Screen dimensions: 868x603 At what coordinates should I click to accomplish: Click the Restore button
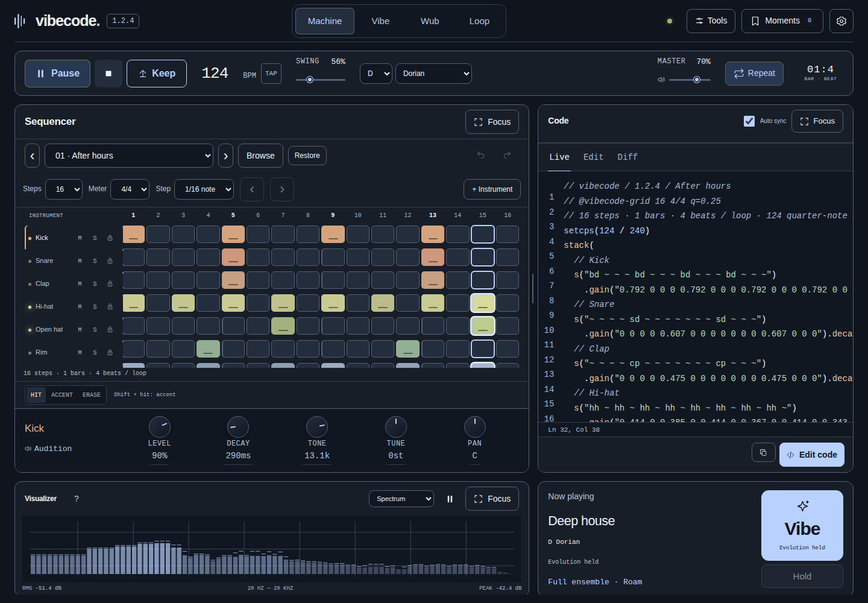(x=307, y=156)
